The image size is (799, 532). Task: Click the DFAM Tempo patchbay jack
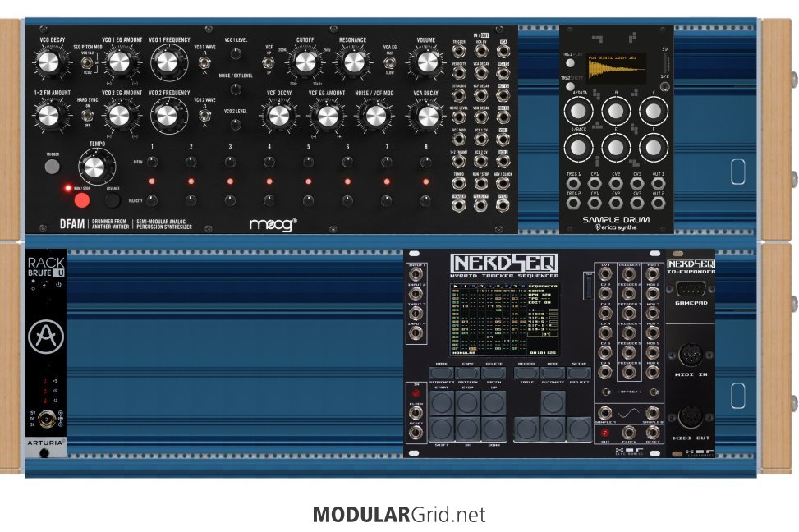tap(458, 183)
